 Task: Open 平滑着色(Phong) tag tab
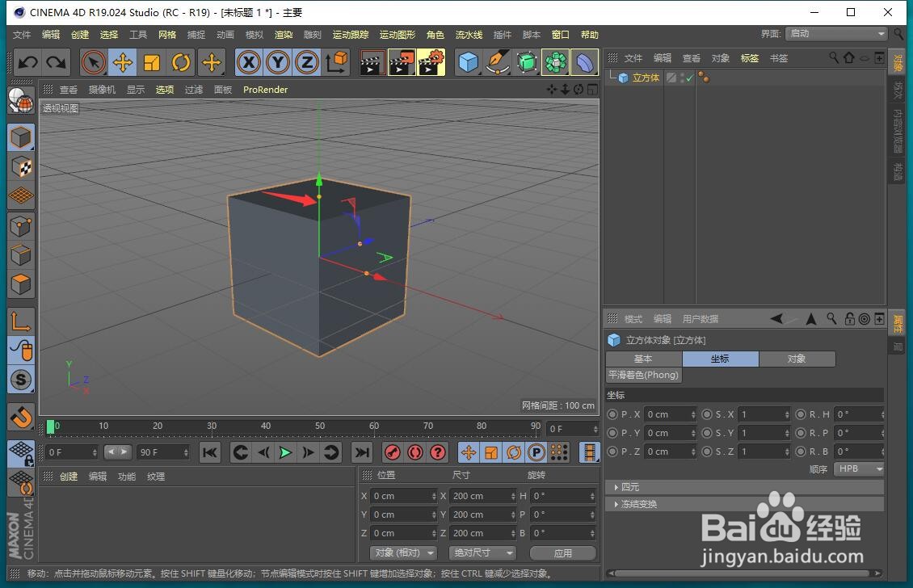click(x=643, y=375)
